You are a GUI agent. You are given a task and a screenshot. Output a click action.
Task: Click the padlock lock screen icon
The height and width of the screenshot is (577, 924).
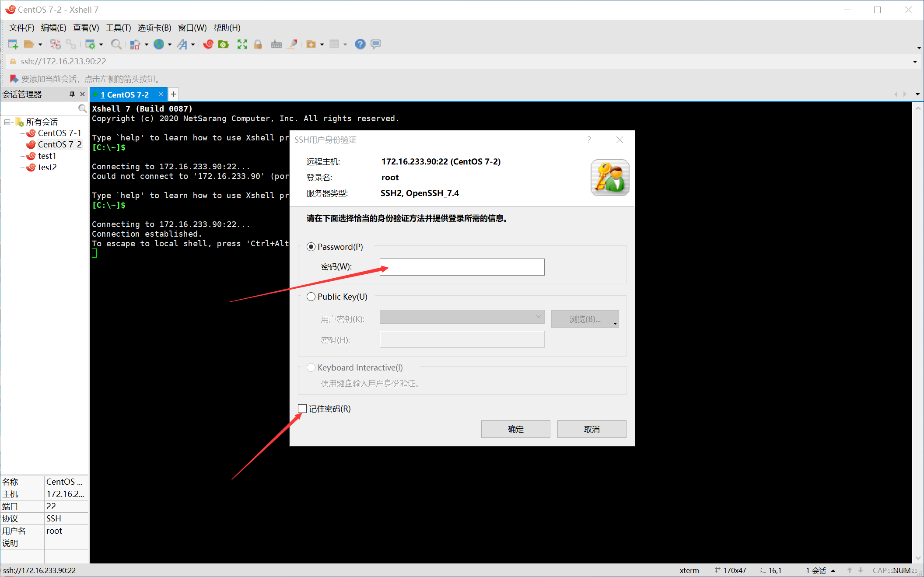click(258, 44)
